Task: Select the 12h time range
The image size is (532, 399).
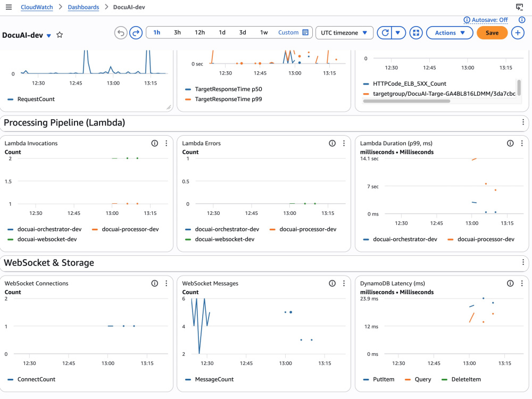Action: (x=200, y=32)
